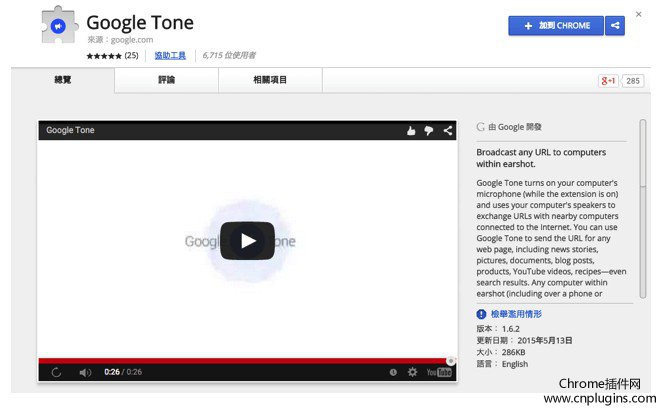
Task: Click the 2015年5月13日 update date
Action: (545, 341)
